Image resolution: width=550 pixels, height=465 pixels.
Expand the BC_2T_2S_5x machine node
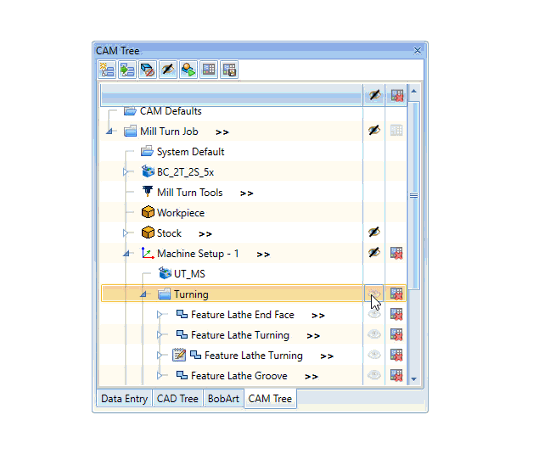125,172
